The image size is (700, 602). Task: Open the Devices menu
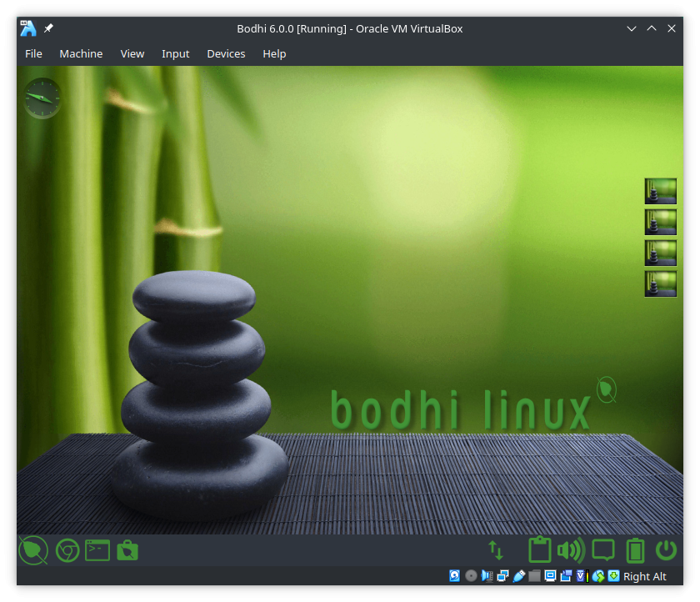pyautogui.click(x=226, y=53)
